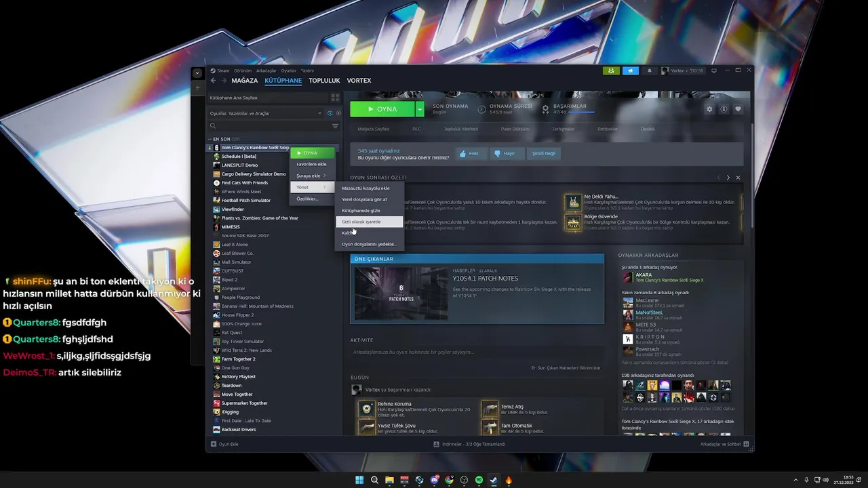Expand Şuraya ekle submenu
868x488 pixels.
click(x=313, y=176)
